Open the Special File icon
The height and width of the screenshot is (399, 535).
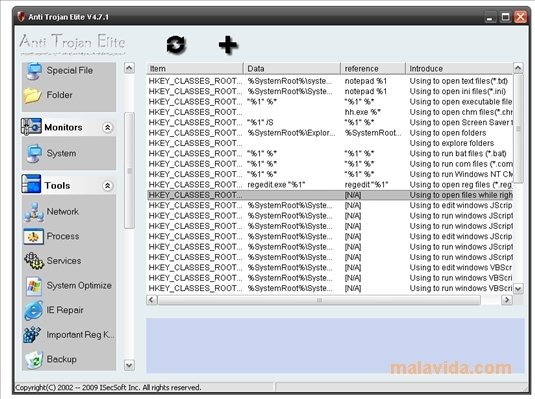[34, 71]
